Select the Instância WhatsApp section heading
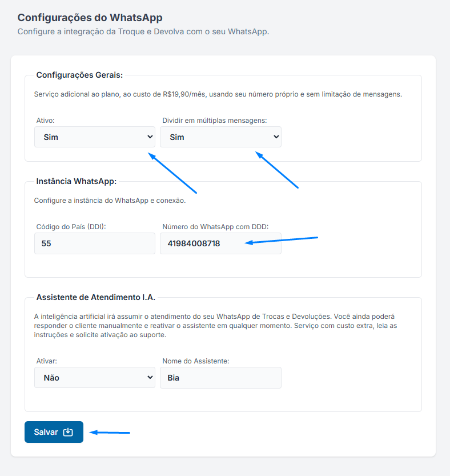 click(77, 181)
